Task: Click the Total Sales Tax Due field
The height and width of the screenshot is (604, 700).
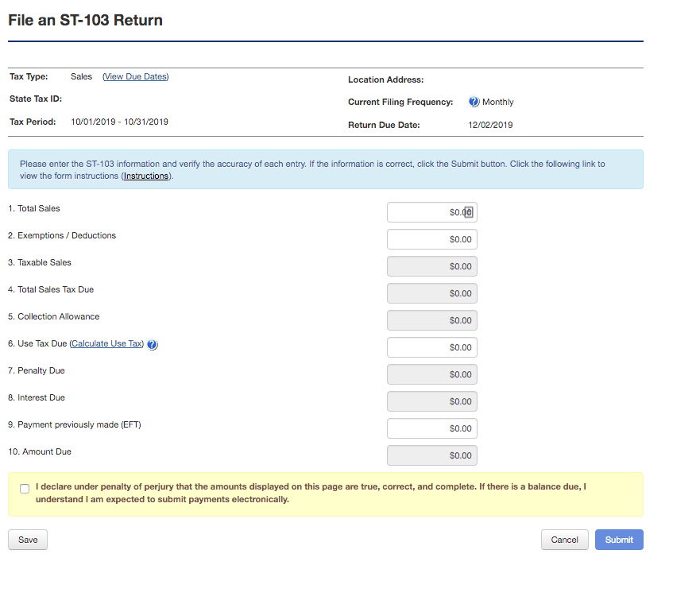Action: [x=432, y=293]
